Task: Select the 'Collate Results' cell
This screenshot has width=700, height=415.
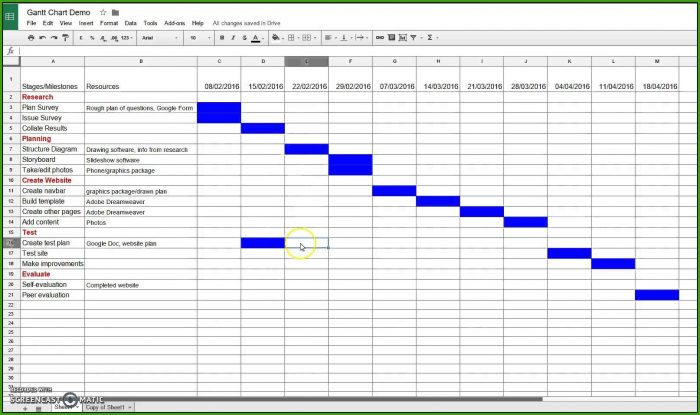Action: point(52,128)
